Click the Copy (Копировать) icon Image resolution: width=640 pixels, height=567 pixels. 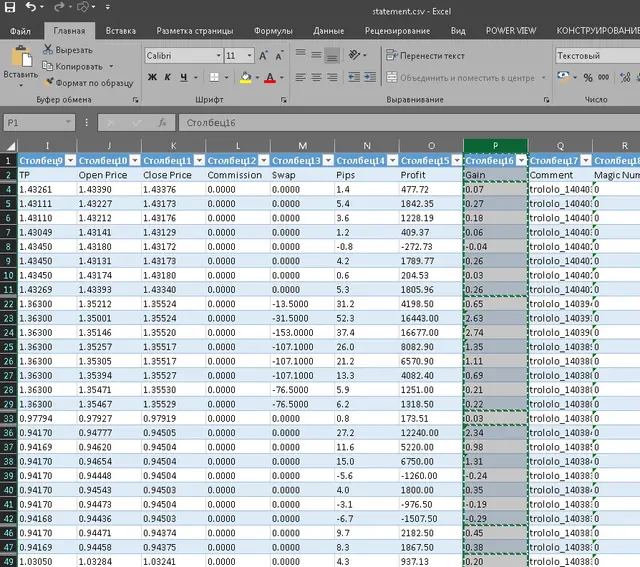point(48,66)
